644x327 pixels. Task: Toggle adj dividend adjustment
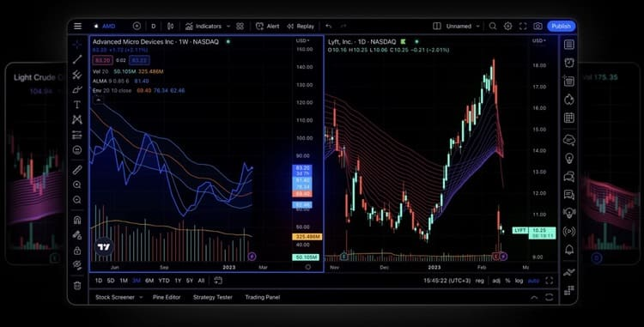tap(496, 281)
